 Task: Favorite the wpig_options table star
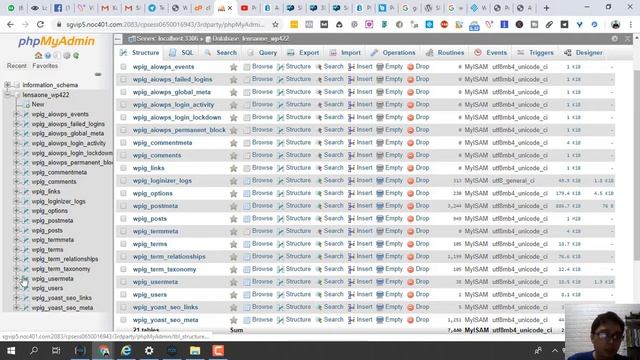pos(233,193)
